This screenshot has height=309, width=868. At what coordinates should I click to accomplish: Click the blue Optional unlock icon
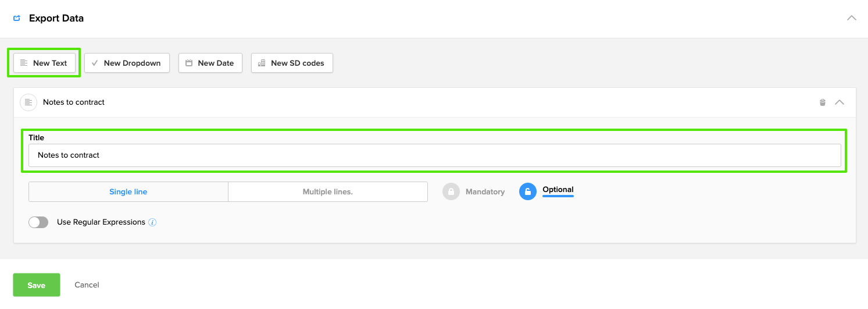tap(527, 191)
